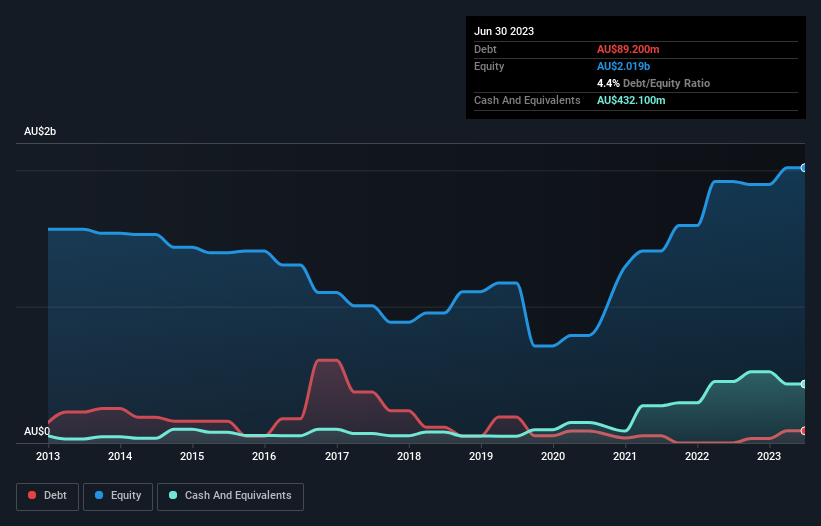Select the 2022 x-axis label
Viewport: 821px width, 526px height.
[697, 456]
